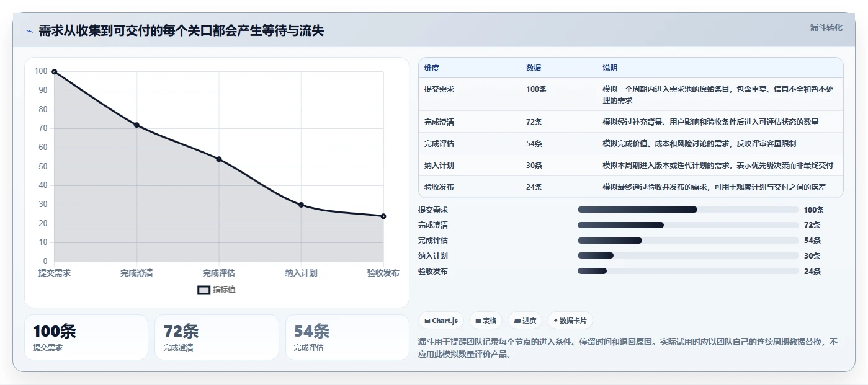This screenshot has height=385, width=868.
Task: Click the 纳入计划 cell in the table
Action: point(439,166)
